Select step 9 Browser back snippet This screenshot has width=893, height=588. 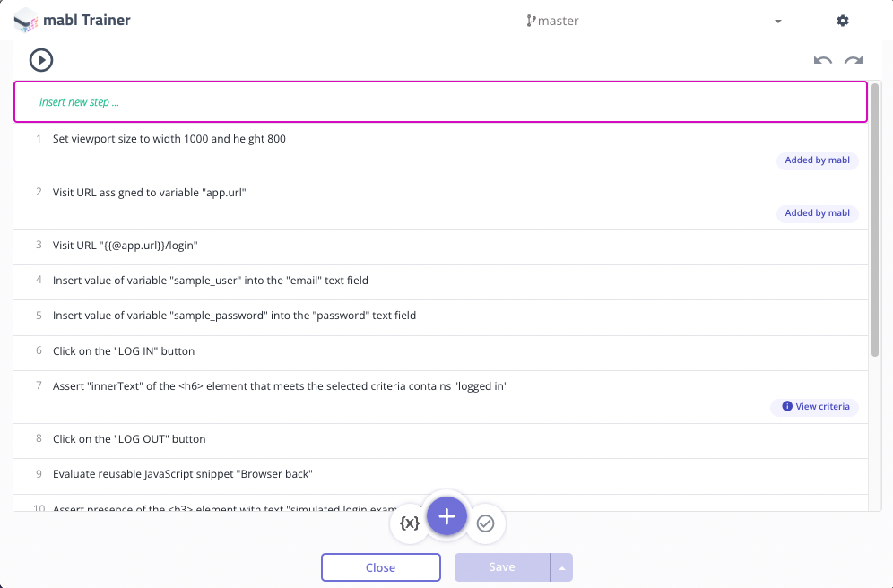coord(440,475)
